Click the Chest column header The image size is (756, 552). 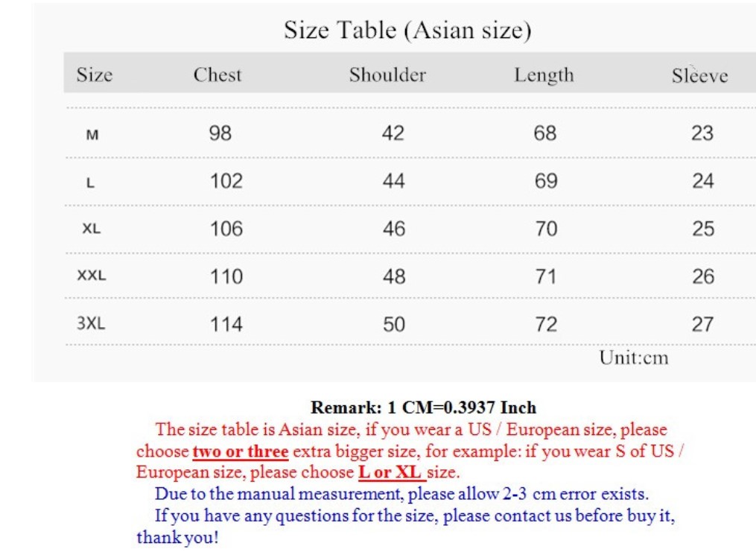[x=217, y=75]
